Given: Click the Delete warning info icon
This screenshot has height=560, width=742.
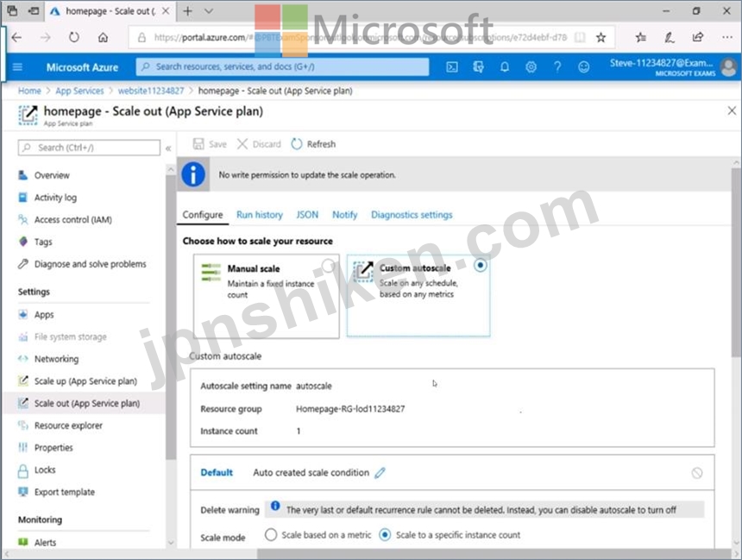Looking at the screenshot, I should 275,506.
